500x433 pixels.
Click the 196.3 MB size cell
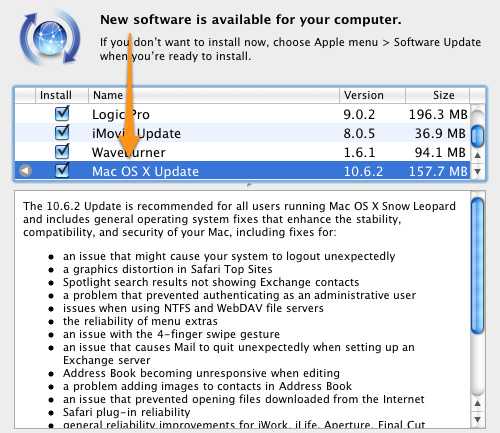438,115
